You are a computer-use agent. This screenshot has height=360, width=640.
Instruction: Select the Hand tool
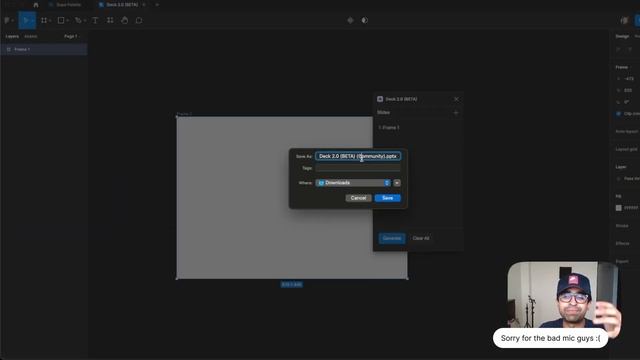coord(124,20)
